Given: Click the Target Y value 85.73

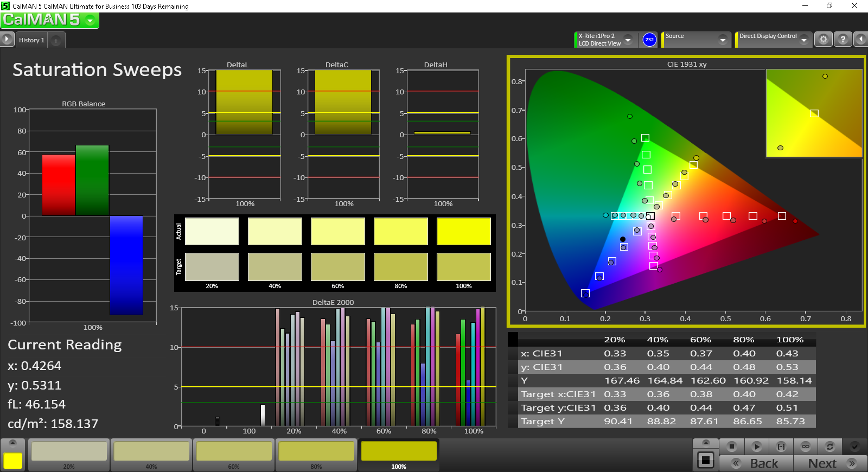Looking at the screenshot, I should pos(790,421).
